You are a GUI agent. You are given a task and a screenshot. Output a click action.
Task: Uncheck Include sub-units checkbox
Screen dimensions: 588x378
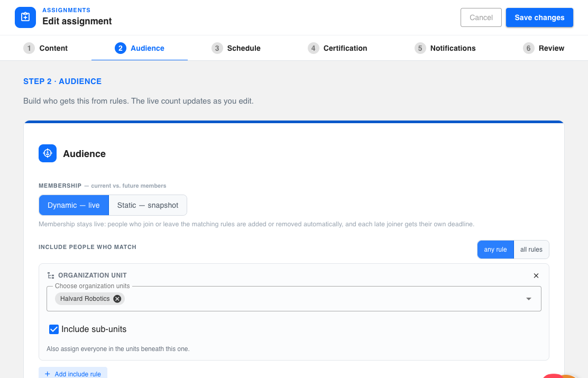click(x=54, y=329)
